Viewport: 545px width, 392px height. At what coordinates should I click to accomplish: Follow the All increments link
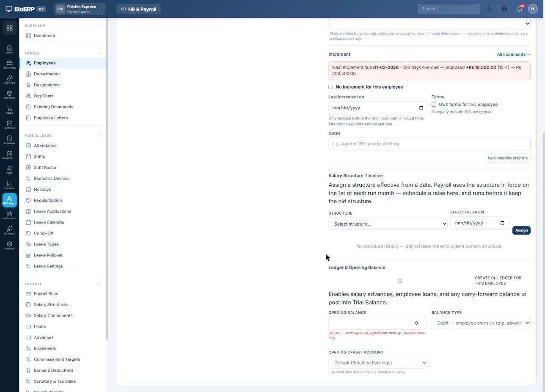(514, 55)
